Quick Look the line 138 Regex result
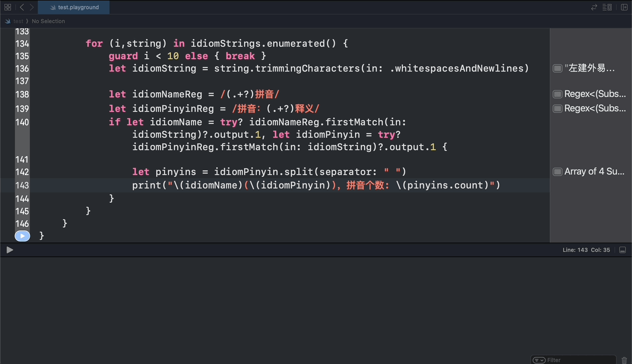 click(x=558, y=94)
